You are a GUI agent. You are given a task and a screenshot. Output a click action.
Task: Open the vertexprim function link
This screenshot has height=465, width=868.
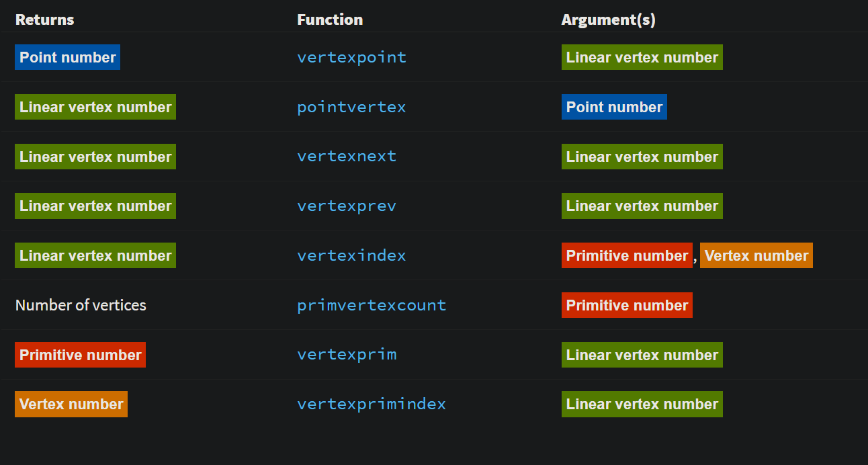click(x=347, y=355)
